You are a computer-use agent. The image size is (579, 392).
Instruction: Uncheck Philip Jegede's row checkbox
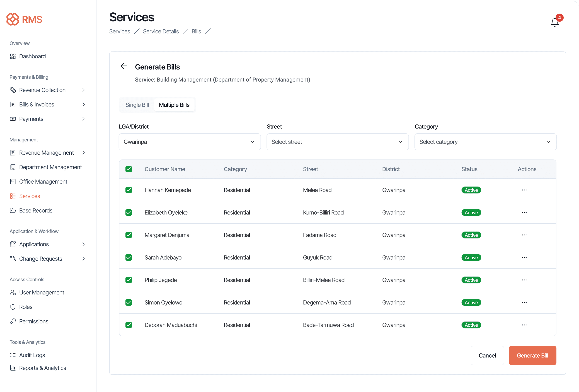[x=128, y=280]
